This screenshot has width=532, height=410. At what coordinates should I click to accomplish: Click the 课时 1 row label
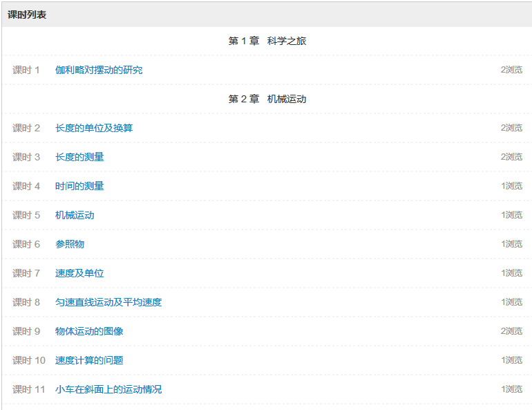point(26,70)
